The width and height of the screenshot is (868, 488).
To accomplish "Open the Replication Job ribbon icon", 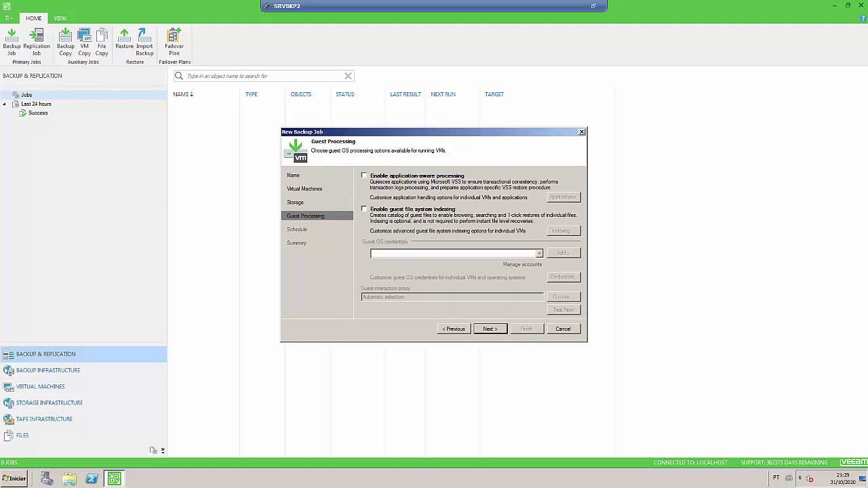I will (x=37, y=42).
